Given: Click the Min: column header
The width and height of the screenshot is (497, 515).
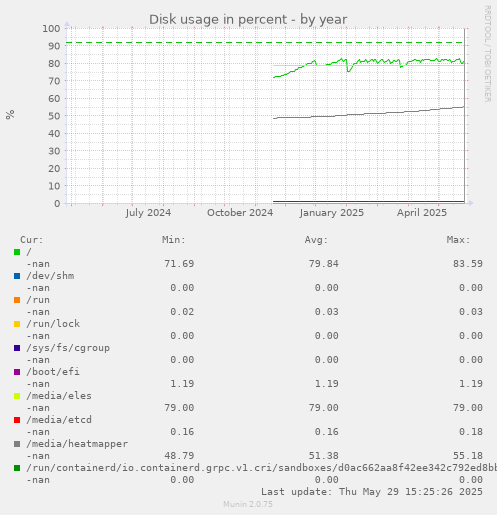Looking at the screenshot, I should coord(174,240).
